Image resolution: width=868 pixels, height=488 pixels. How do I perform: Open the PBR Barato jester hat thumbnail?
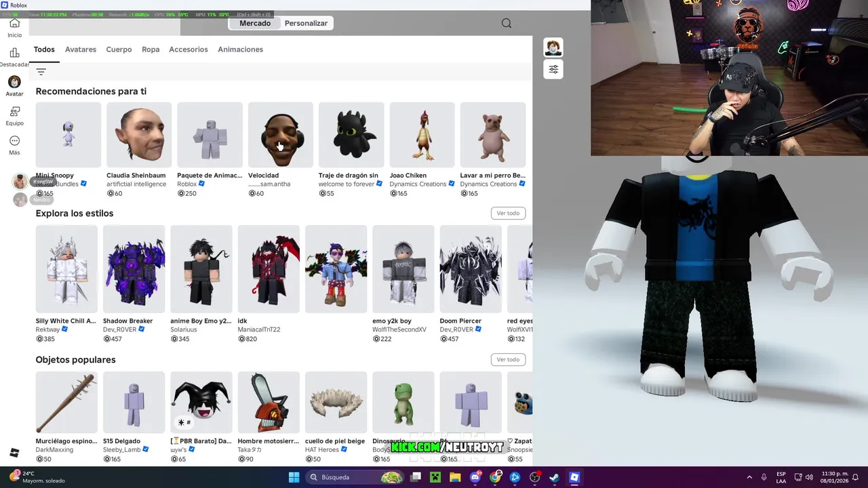(201, 403)
